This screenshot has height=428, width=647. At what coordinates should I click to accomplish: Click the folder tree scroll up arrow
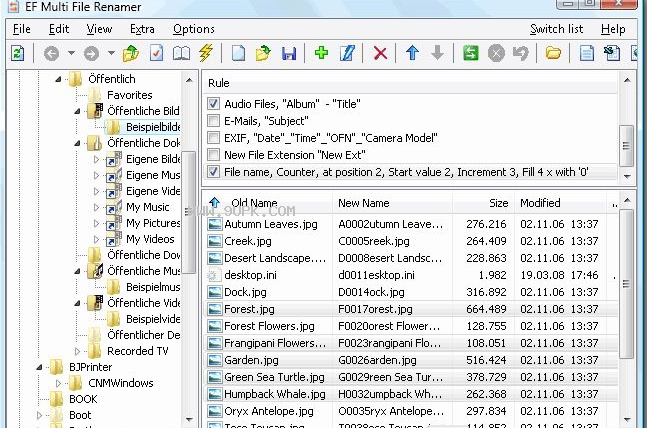click(x=189, y=80)
